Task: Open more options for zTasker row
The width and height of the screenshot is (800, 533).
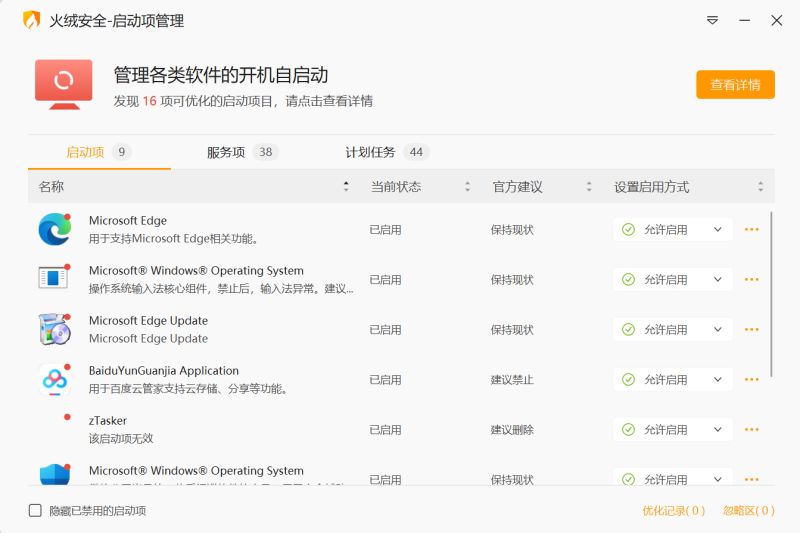Action: pyautogui.click(x=752, y=429)
